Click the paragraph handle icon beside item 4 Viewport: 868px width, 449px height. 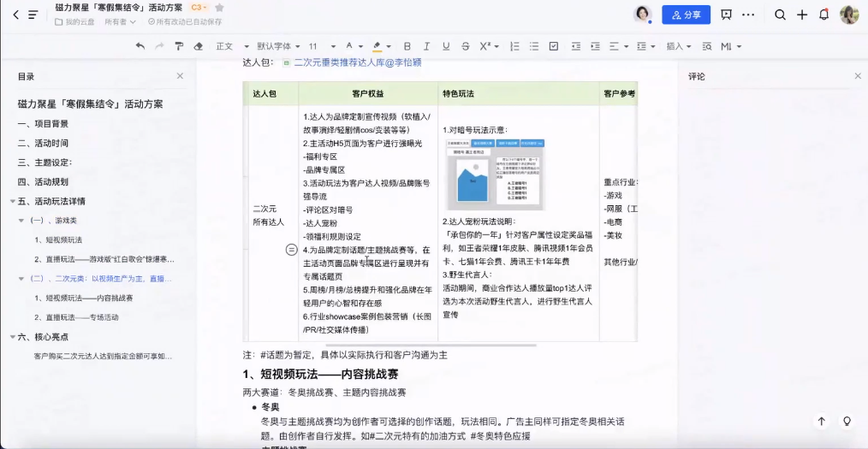[x=291, y=250]
